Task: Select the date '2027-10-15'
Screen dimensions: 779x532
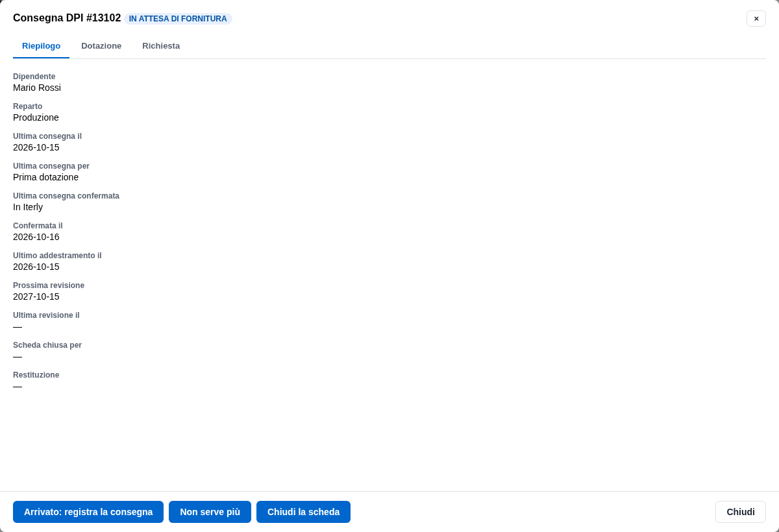Action: click(x=36, y=296)
